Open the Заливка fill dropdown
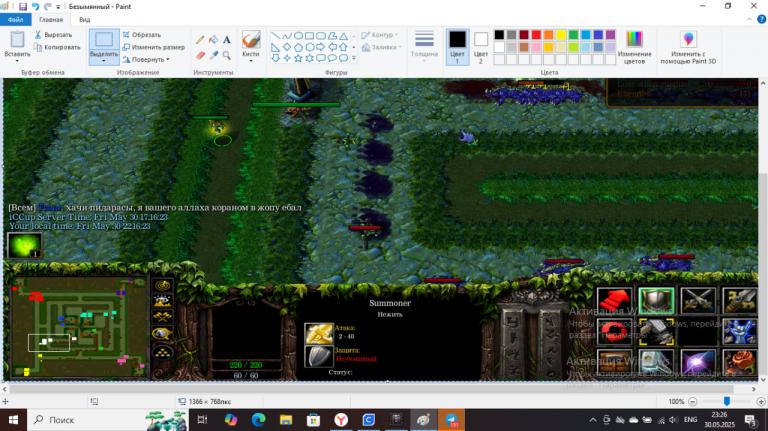The image size is (768, 431). click(x=382, y=47)
